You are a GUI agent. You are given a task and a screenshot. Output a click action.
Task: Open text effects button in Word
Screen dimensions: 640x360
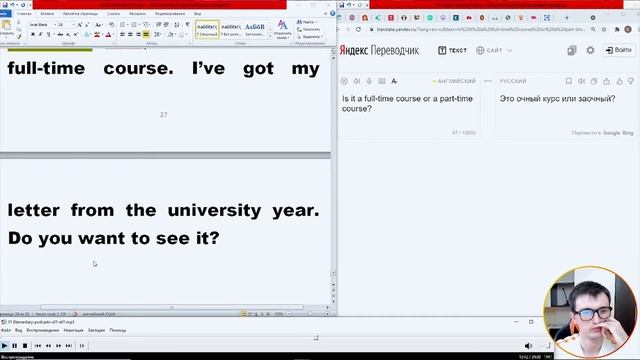[86, 34]
